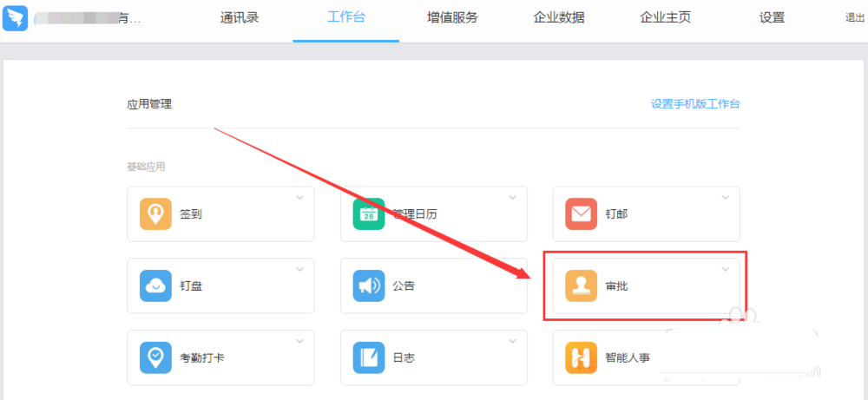
Task: Open the 日志 log notebook icon
Action: 369,357
